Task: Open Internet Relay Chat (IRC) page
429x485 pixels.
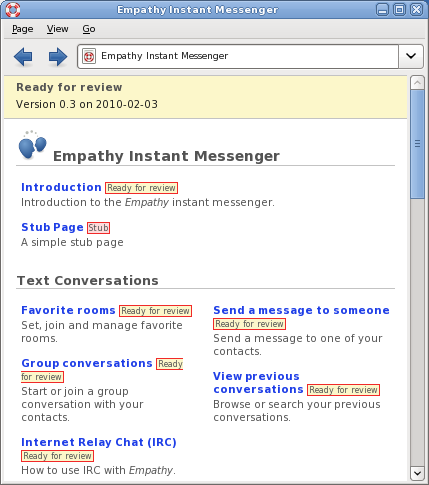Action: (99, 442)
